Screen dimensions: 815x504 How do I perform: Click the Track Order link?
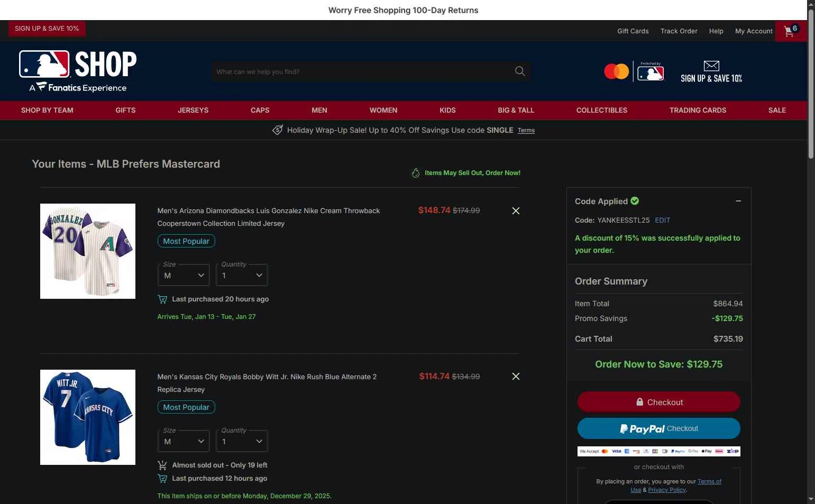point(679,31)
